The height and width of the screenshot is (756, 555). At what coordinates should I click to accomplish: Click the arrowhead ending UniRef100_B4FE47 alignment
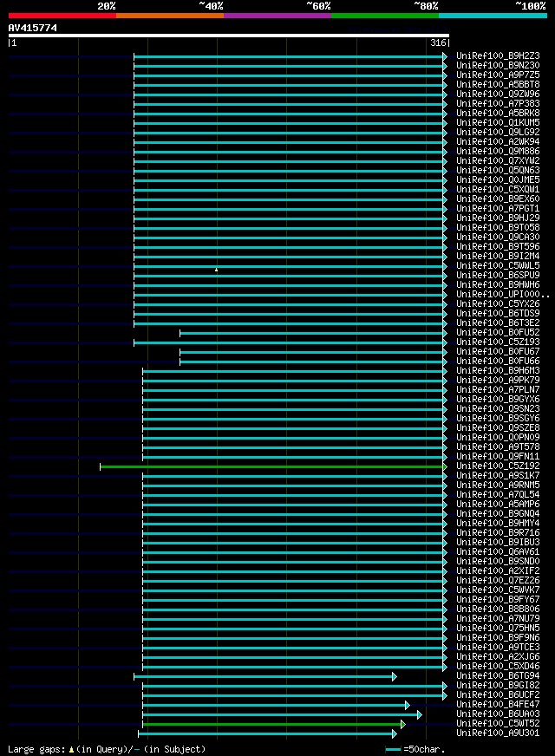(408, 706)
